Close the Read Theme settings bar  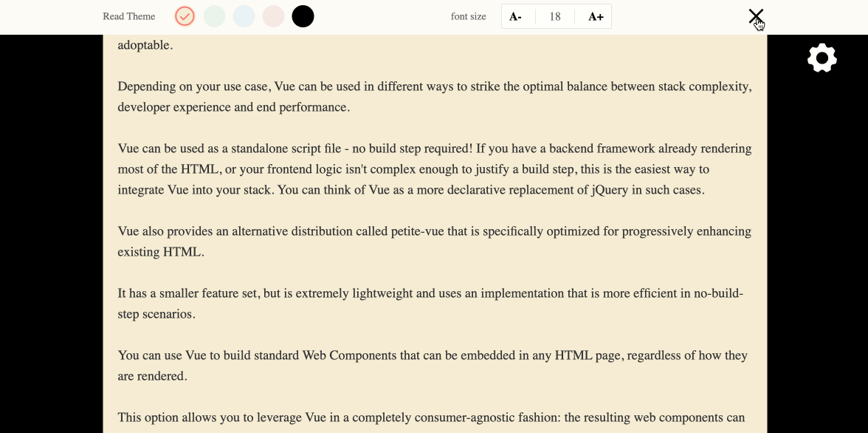pos(756,16)
